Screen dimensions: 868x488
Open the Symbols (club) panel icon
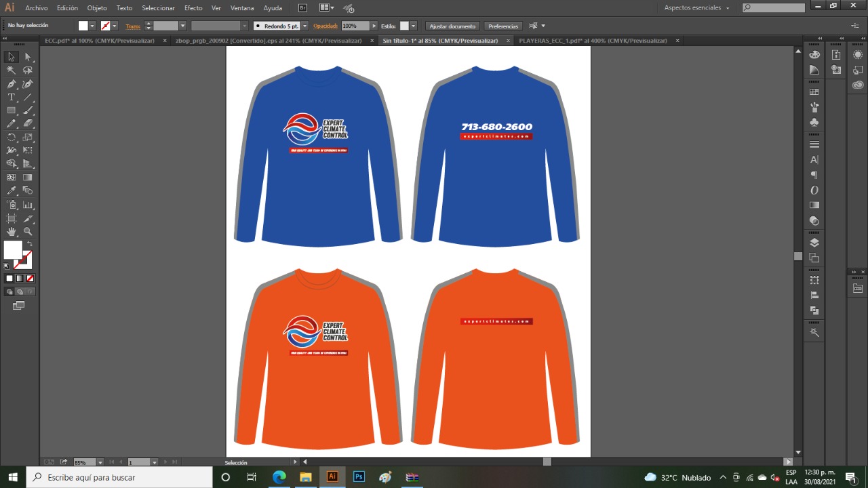pyautogui.click(x=814, y=123)
